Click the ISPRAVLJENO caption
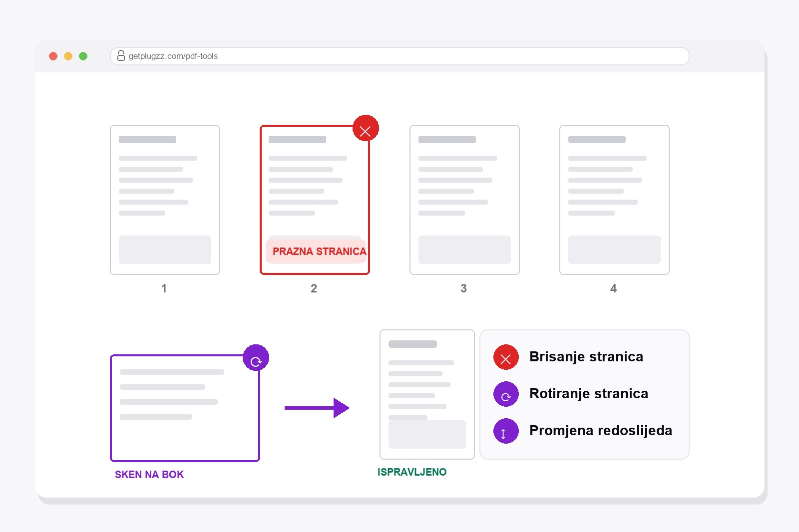The image size is (799, 532). coord(412,472)
